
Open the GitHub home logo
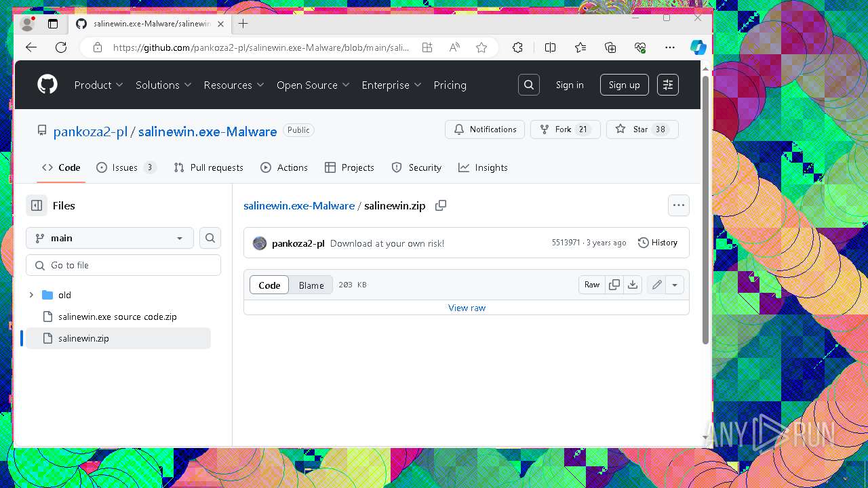47,85
